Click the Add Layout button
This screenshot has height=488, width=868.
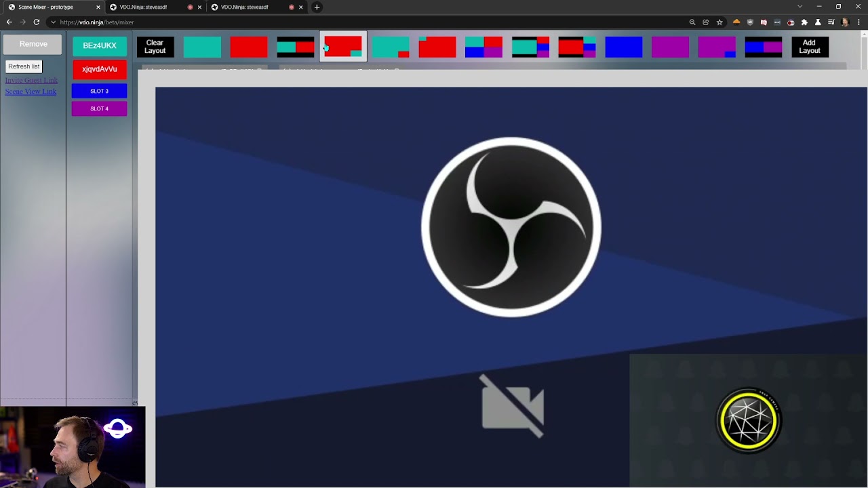click(810, 47)
